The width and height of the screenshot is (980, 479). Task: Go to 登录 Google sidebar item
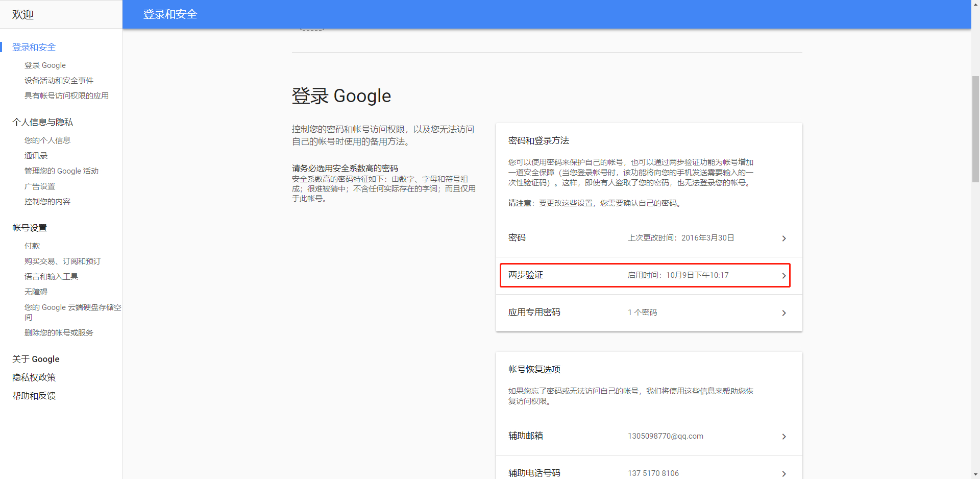click(x=45, y=65)
